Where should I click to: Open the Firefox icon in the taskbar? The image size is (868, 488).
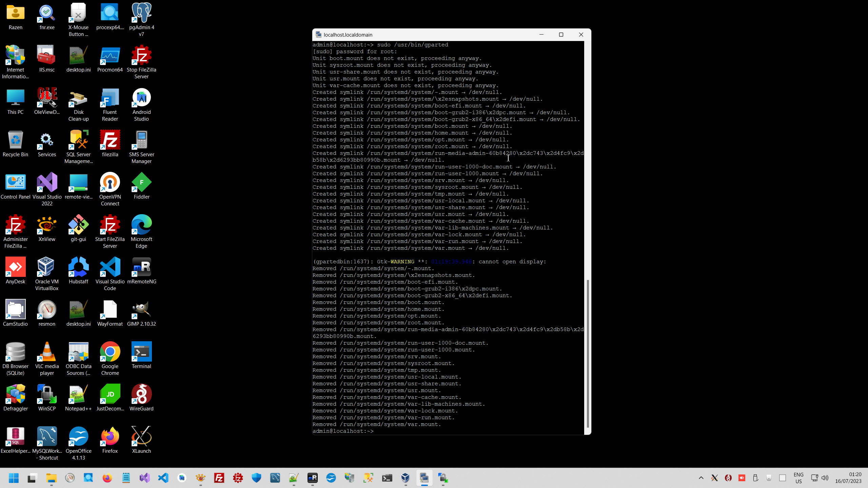[x=107, y=478]
